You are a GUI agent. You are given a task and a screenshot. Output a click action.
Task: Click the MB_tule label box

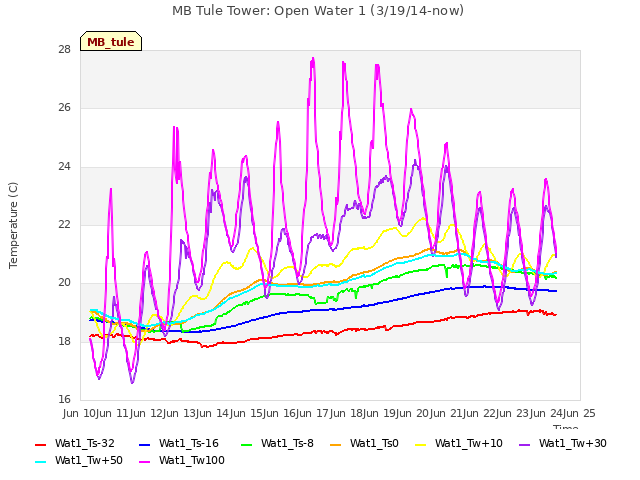click(111, 41)
